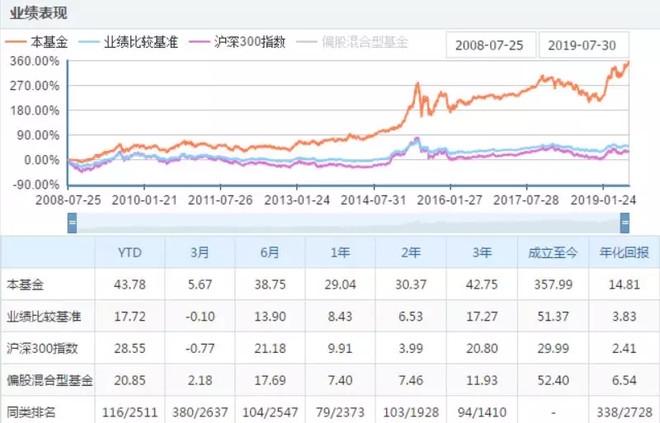Click the time range slider track
This screenshot has width=660, height=423.
pos(349,223)
